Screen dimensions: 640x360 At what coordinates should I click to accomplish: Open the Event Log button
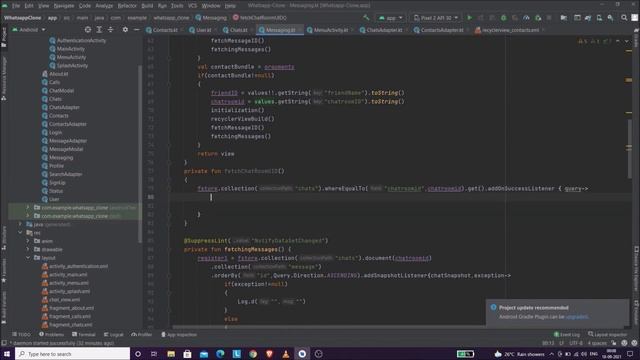coord(567,335)
